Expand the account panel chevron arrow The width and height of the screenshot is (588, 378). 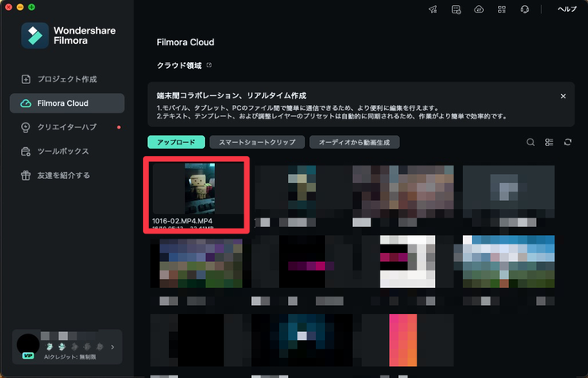tap(113, 345)
